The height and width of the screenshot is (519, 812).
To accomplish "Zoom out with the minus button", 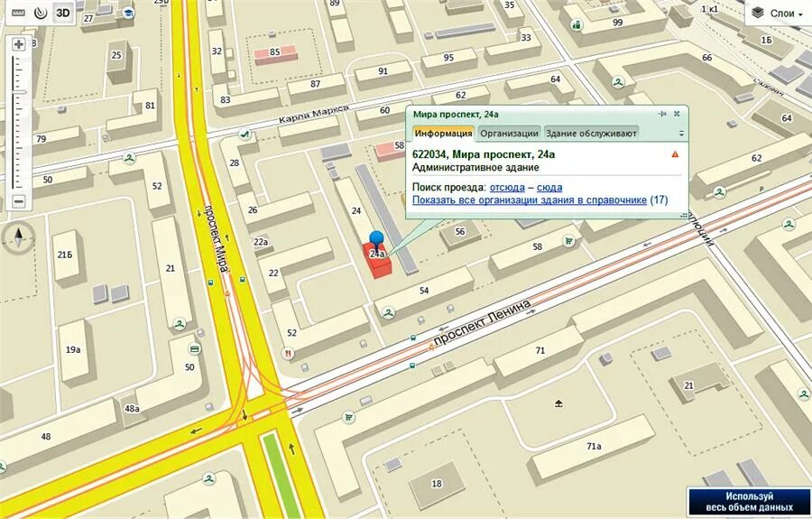I will [19, 201].
